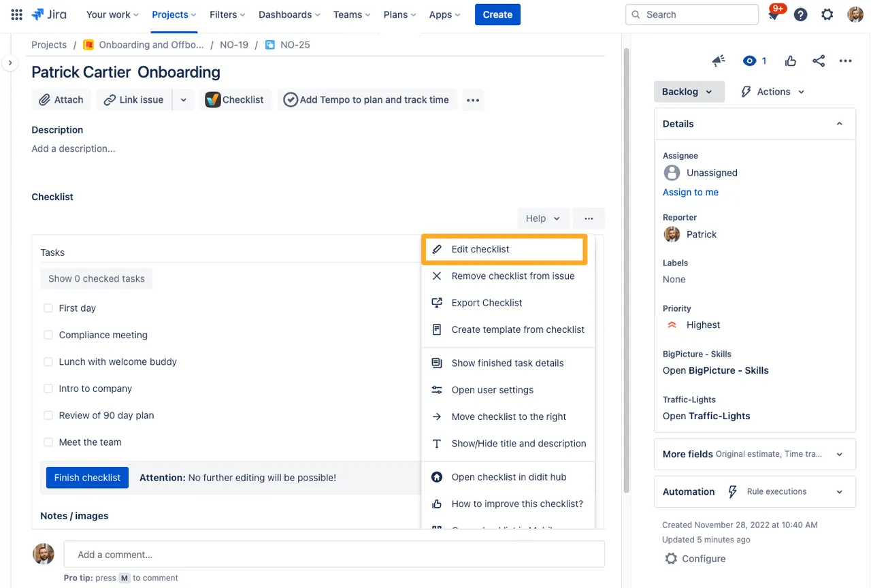Open the notifications bell
The image size is (871, 588).
tap(774, 14)
